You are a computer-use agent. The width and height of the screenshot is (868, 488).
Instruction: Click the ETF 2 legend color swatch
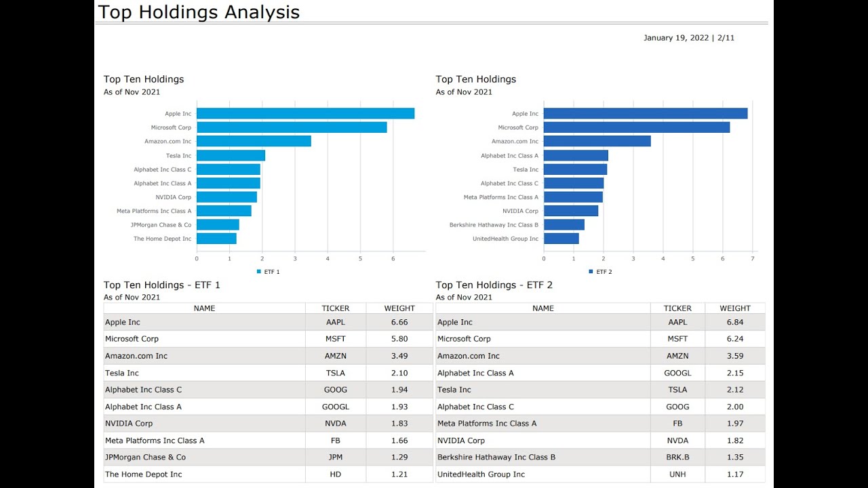coord(591,272)
